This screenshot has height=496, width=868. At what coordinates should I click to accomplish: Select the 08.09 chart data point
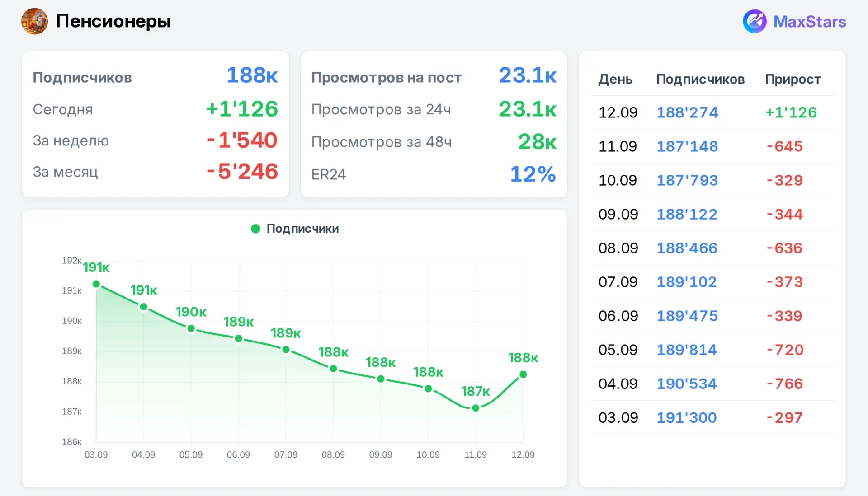click(x=334, y=369)
